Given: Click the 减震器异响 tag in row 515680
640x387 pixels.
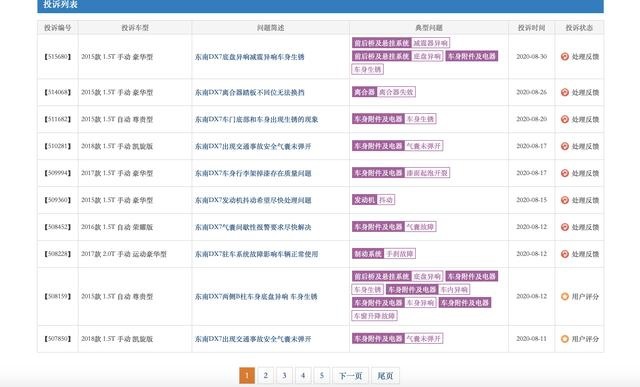Looking at the screenshot, I should 430,43.
